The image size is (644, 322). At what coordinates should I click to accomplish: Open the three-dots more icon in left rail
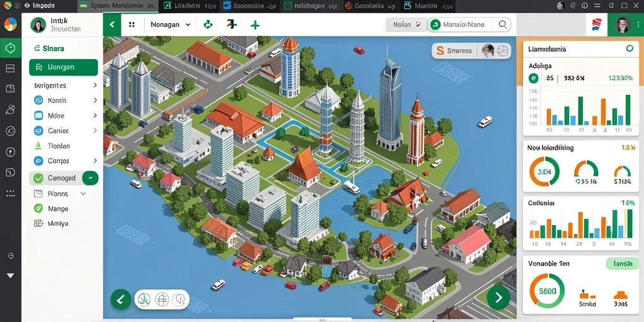click(x=10, y=192)
